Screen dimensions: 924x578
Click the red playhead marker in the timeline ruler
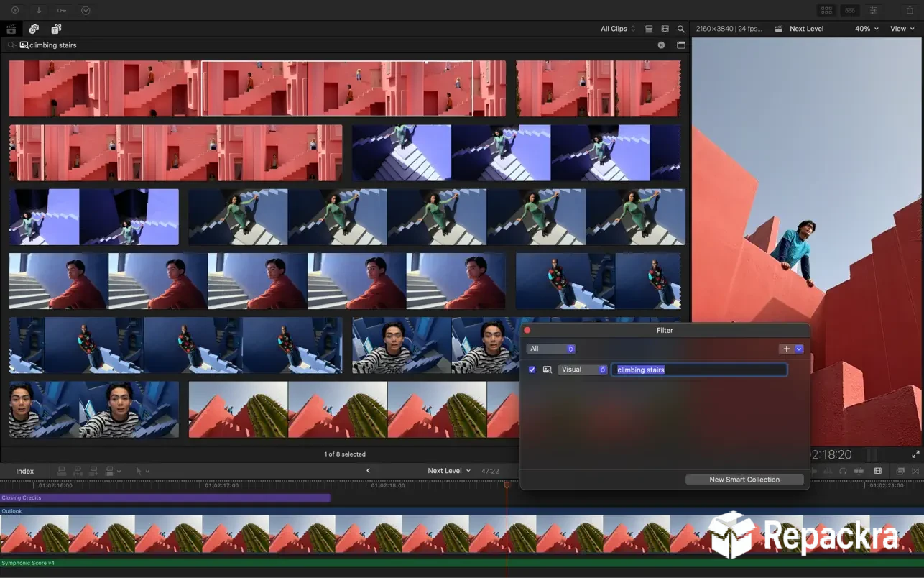[x=507, y=485]
